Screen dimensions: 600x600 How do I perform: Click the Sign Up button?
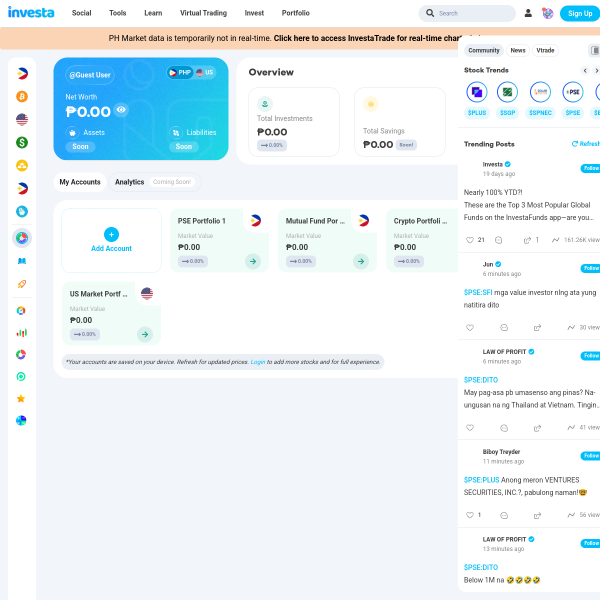[x=580, y=13]
